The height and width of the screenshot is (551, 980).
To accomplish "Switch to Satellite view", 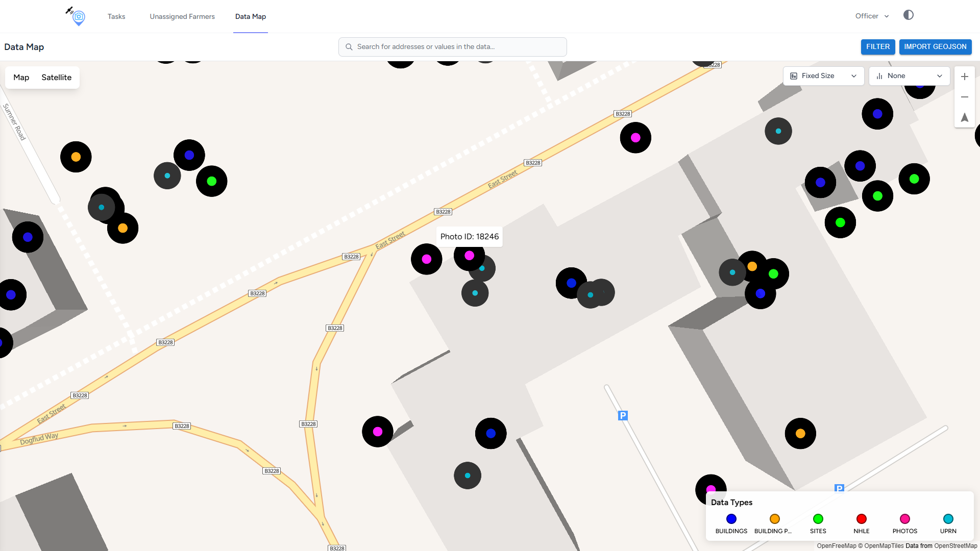I will tap(56, 78).
